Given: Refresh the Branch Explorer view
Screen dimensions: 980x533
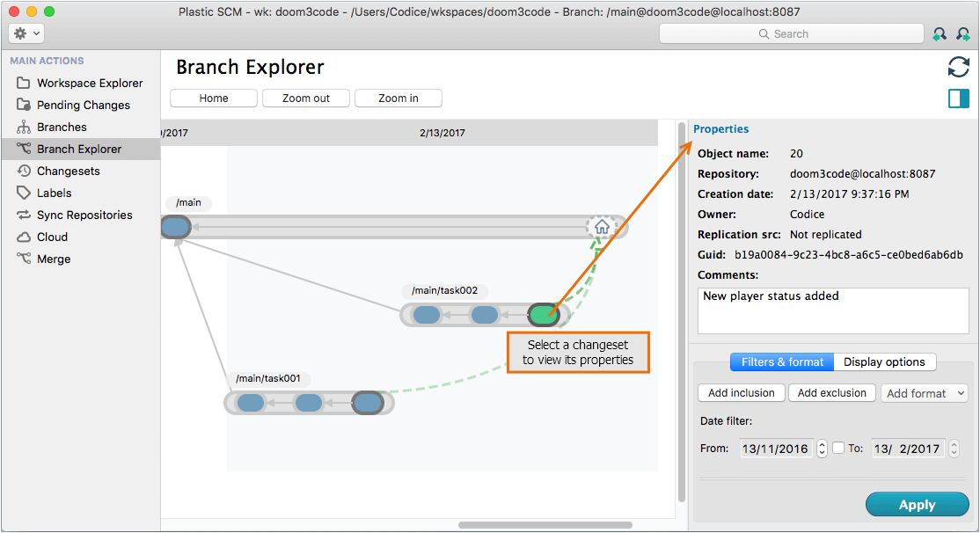Looking at the screenshot, I should pos(959,67).
